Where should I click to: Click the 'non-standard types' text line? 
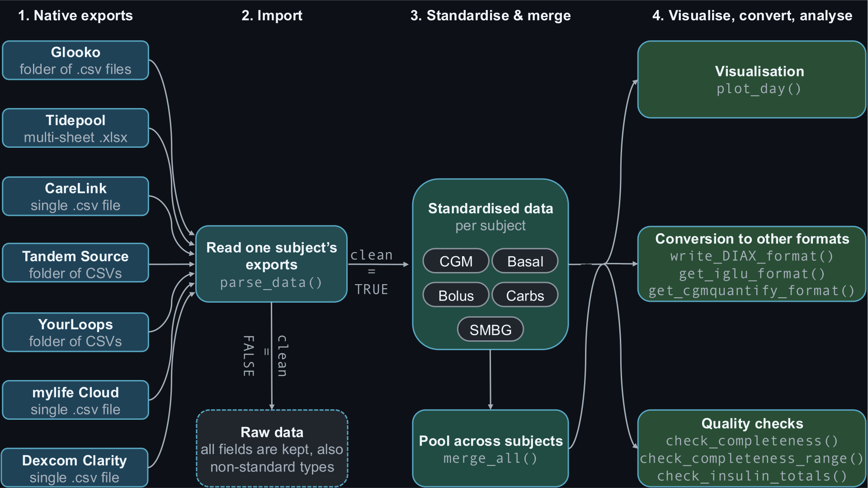click(x=272, y=467)
